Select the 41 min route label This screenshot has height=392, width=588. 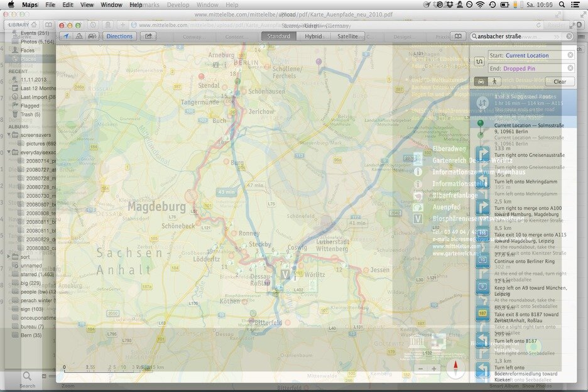click(x=357, y=223)
